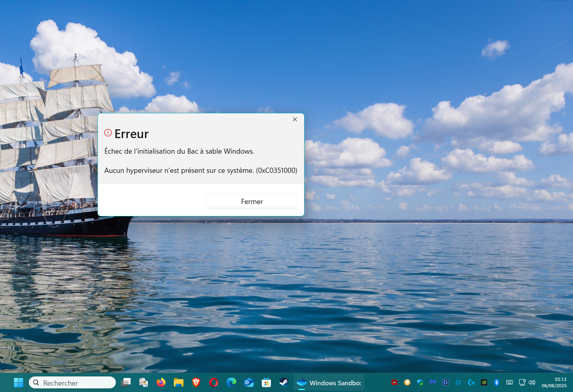Click the touch keyboard tray icon
This screenshot has height=392, width=573.
509,382
